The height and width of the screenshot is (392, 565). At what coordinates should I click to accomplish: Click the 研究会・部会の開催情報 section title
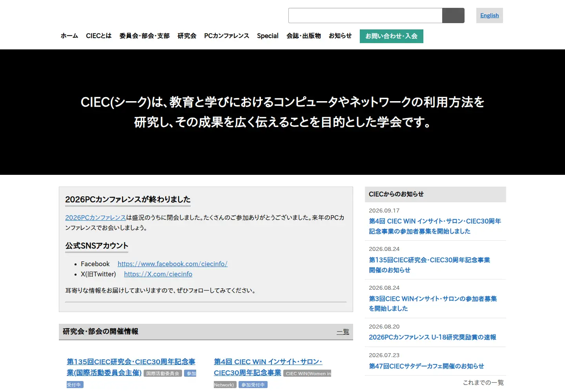100,332
